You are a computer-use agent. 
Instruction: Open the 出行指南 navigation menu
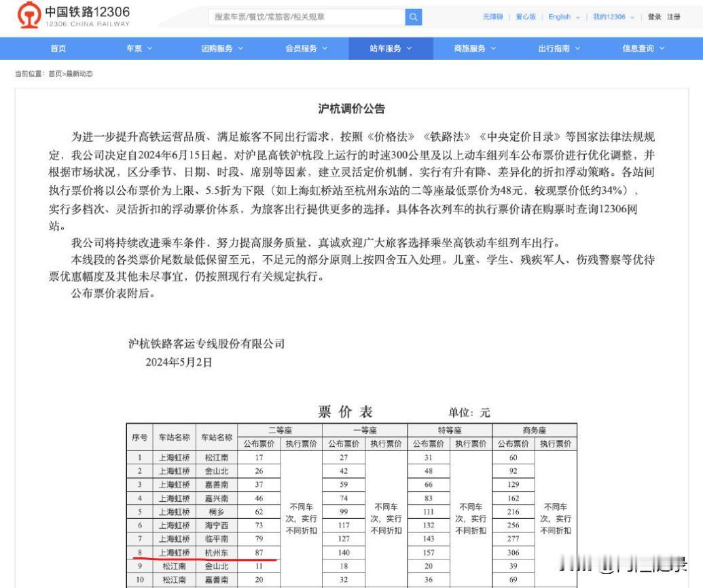coord(559,48)
